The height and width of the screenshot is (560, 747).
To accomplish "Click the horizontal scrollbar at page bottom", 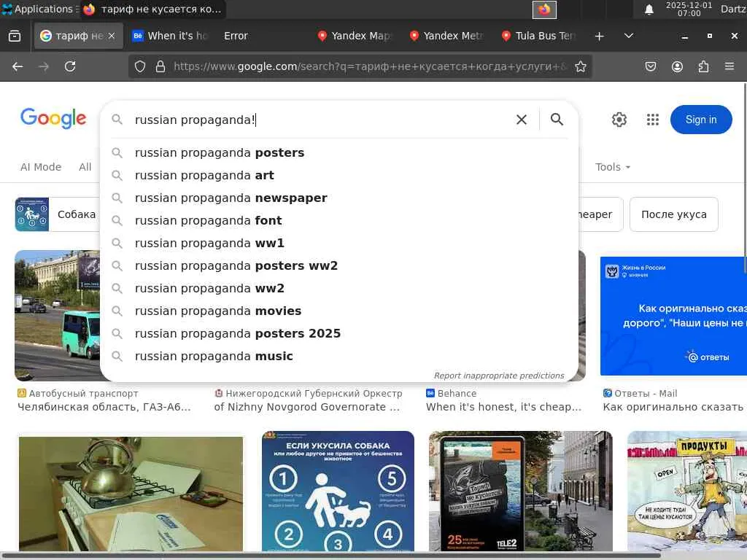I will click(330, 556).
